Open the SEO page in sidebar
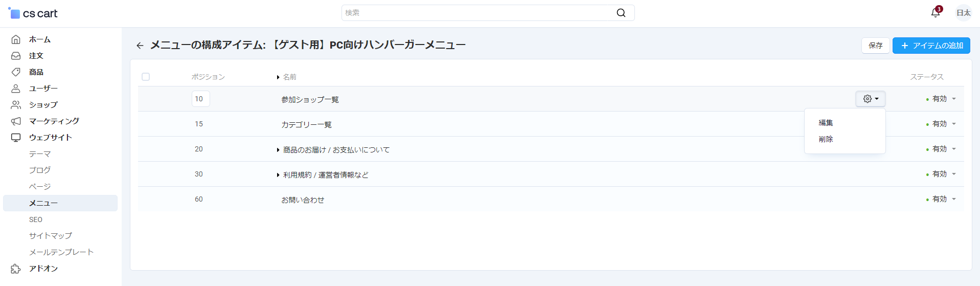The image size is (980, 286). 36,219
